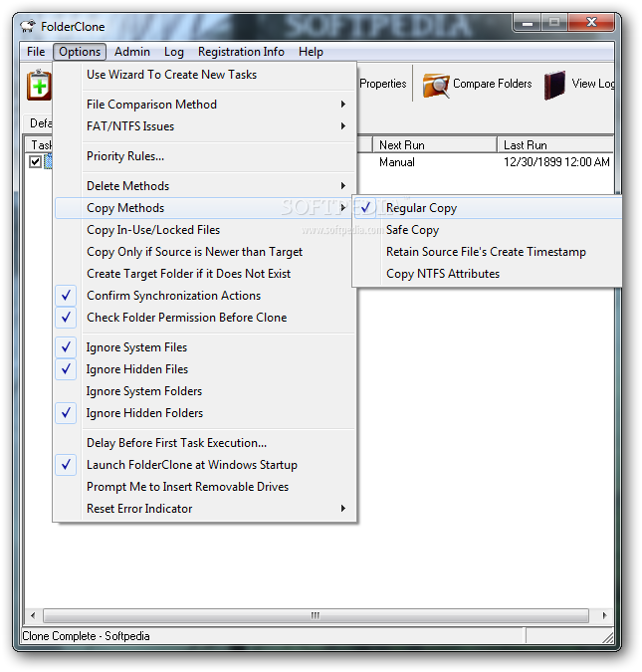Screen dimensions: 642x672
Task: Toggle Confirm Synchronization Actions option
Action: pos(206,296)
